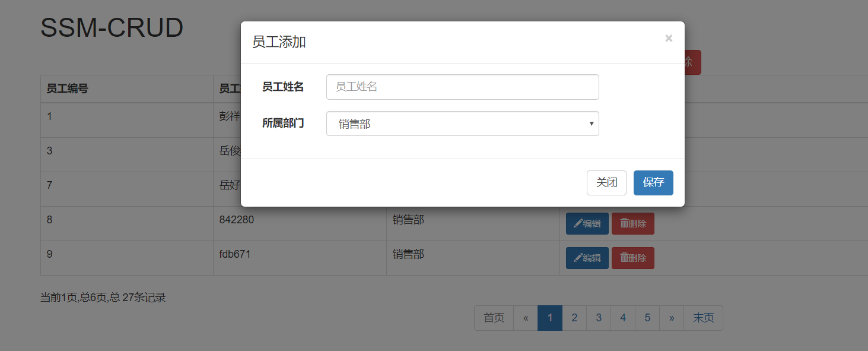Delete the employee row 842280
Image resolution: width=868 pixels, height=351 pixels.
(633, 224)
